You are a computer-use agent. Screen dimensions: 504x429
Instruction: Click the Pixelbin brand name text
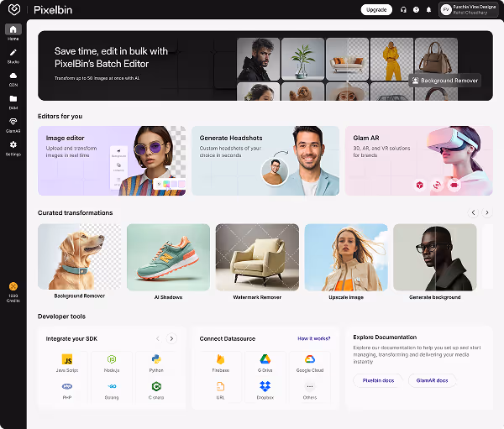53,10
